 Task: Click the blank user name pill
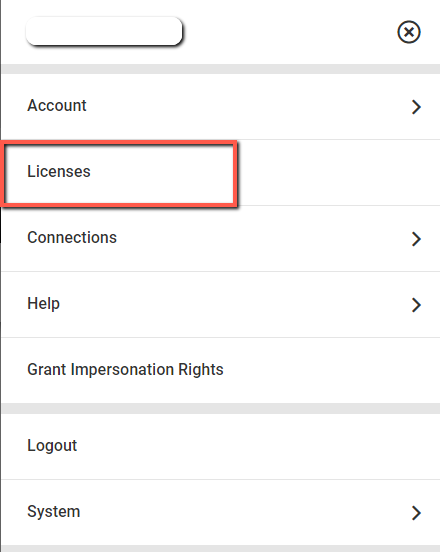point(104,31)
